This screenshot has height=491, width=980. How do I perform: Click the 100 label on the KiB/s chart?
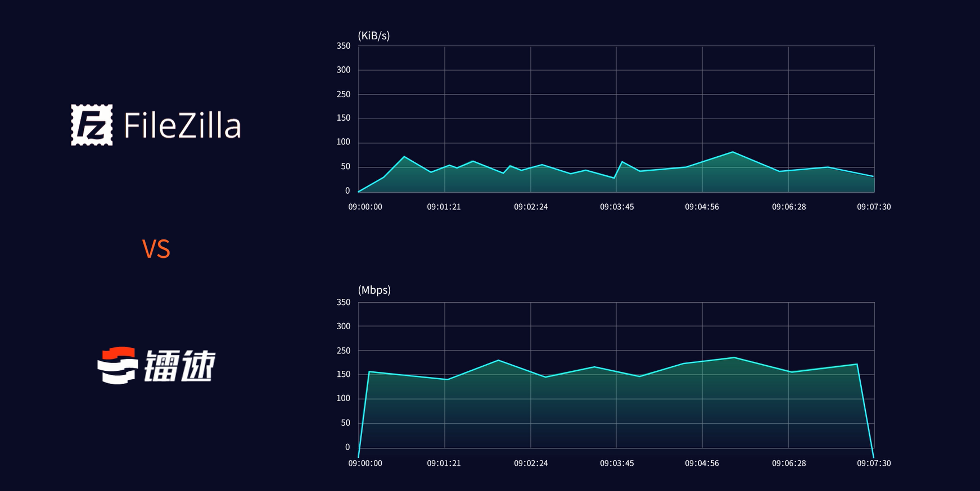[x=344, y=142]
